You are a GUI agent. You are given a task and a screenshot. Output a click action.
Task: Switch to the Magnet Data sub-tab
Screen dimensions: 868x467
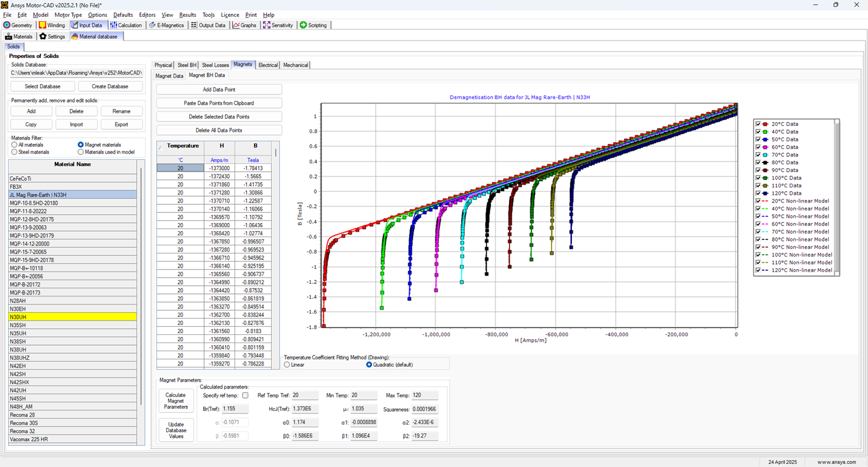(x=169, y=75)
